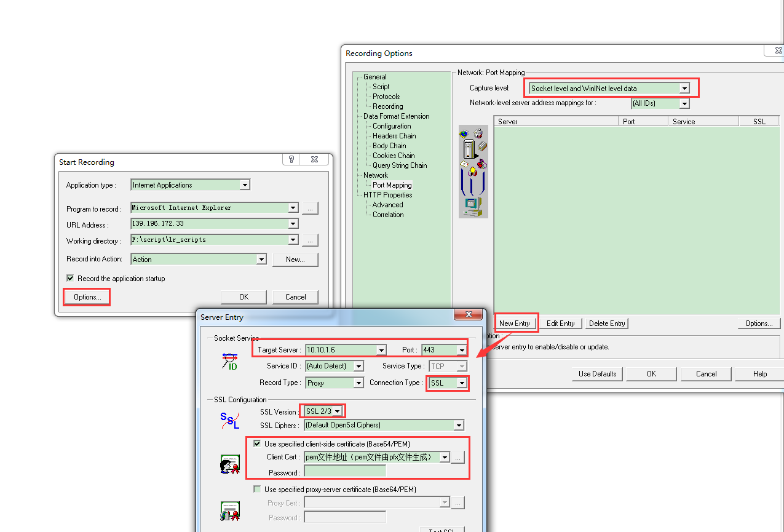784x532 pixels.
Task: Click Options... button in Port Mapping
Action: pos(759,324)
